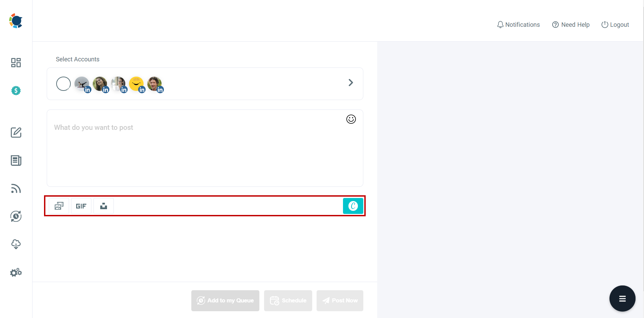Screen dimensions: 644x318
Task: Open the recurring posts scheduler icon
Action: [x=16, y=216]
